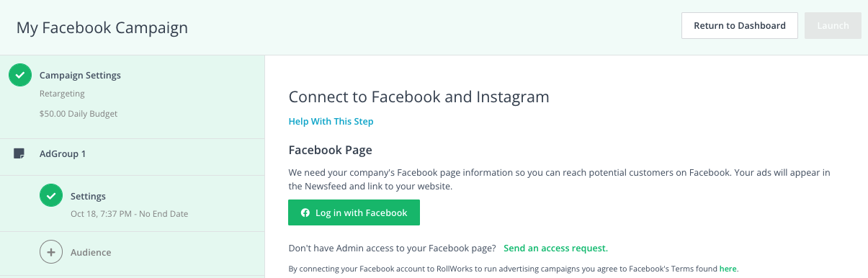The width and height of the screenshot is (868, 278).
Task: Click the $50.00 Daily Budget text
Action: point(79,114)
